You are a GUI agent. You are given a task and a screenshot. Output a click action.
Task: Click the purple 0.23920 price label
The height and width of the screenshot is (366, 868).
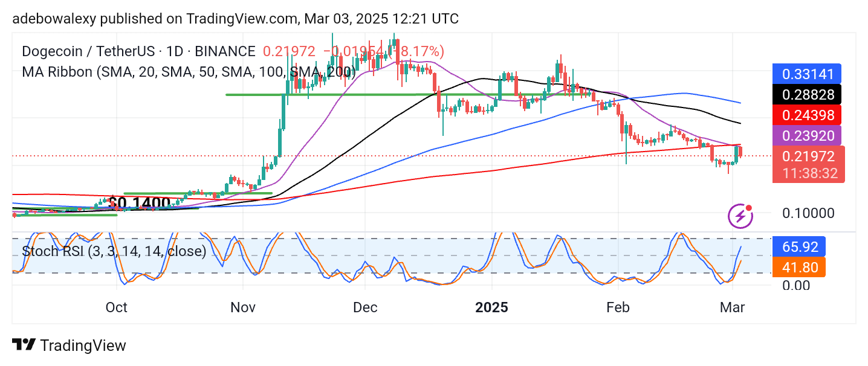(808, 135)
